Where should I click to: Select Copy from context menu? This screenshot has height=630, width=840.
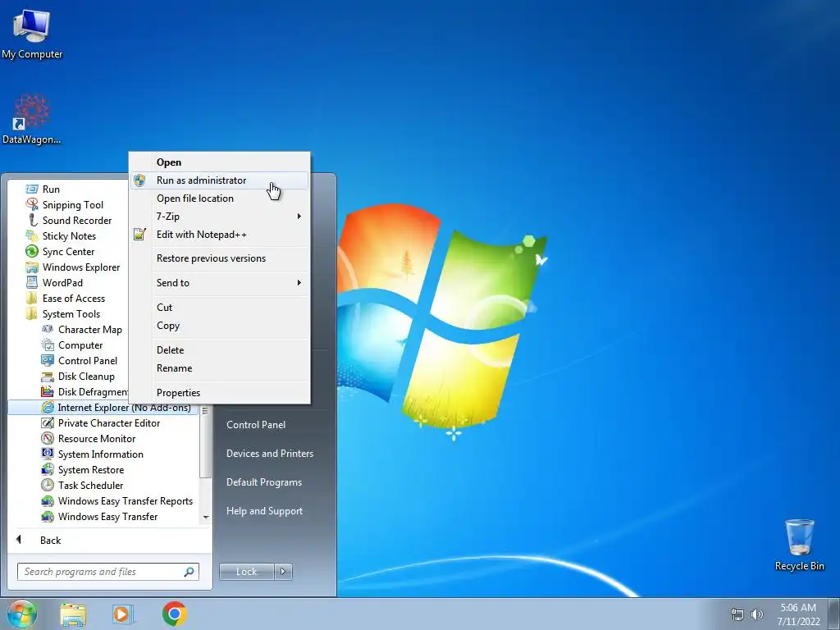point(220,326)
